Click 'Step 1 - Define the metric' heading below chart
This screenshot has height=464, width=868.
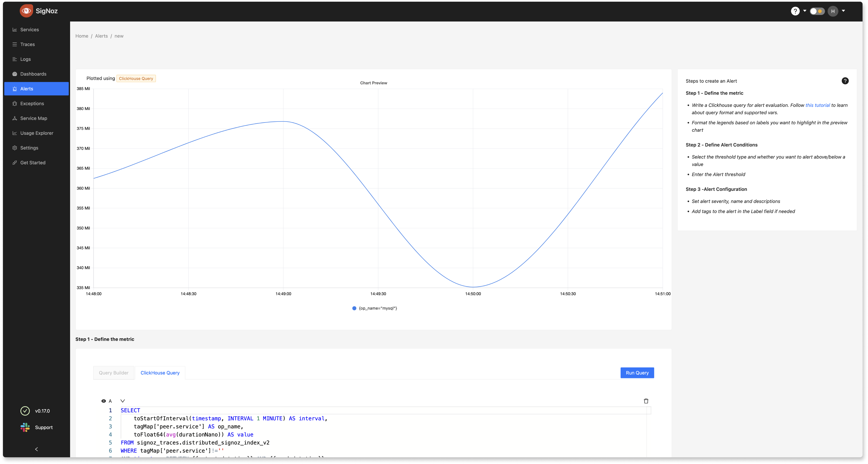[105, 339]
